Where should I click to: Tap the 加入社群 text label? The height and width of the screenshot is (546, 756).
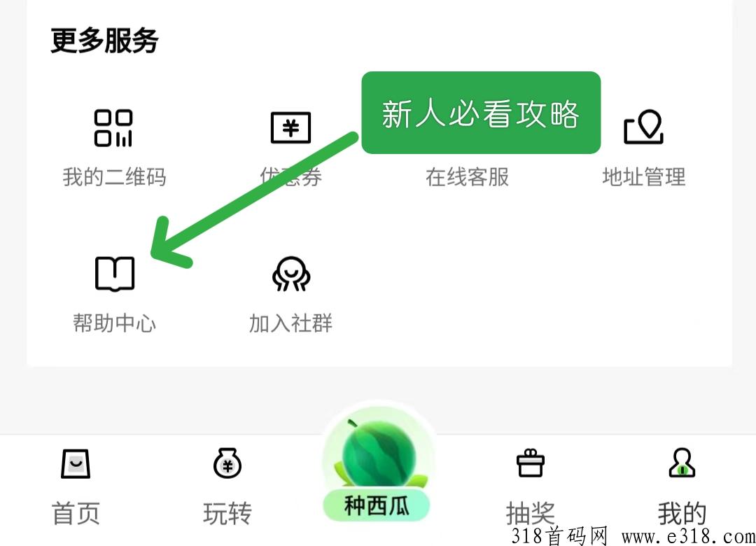click(290, 323)
